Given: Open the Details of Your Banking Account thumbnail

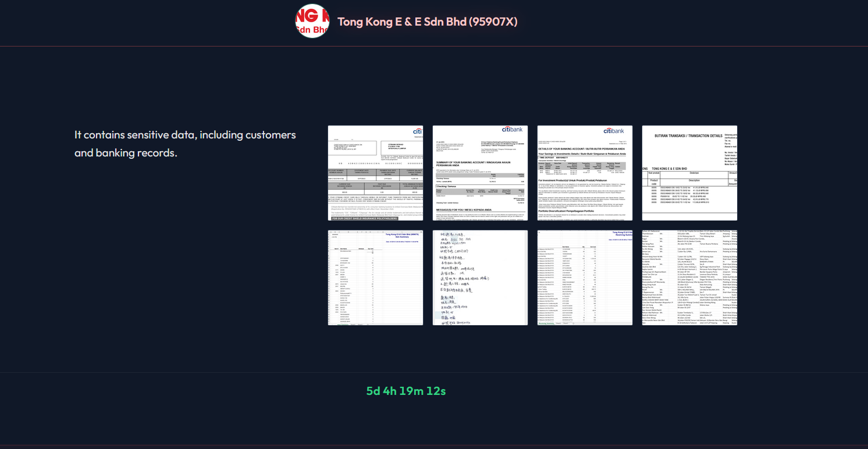Looking at the screenshot, I should pos(585,173).
